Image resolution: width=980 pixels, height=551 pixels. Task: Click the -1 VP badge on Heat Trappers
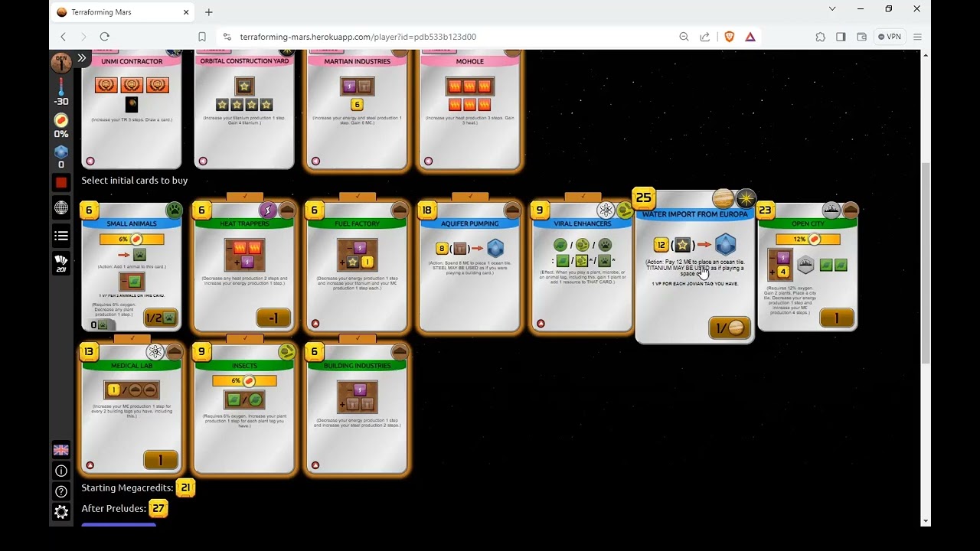coord(273,318)
